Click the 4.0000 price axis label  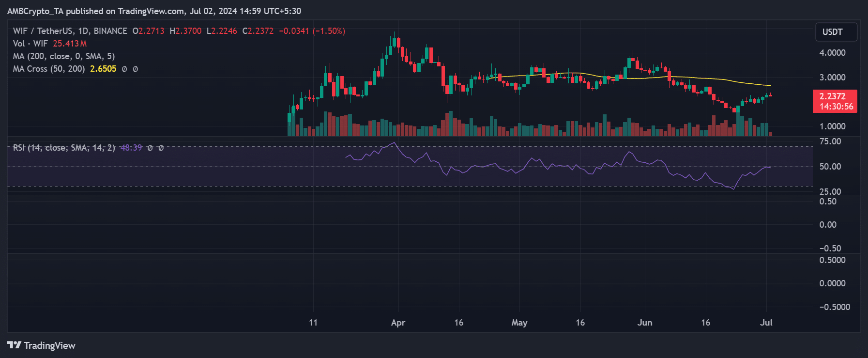point(832,53)
